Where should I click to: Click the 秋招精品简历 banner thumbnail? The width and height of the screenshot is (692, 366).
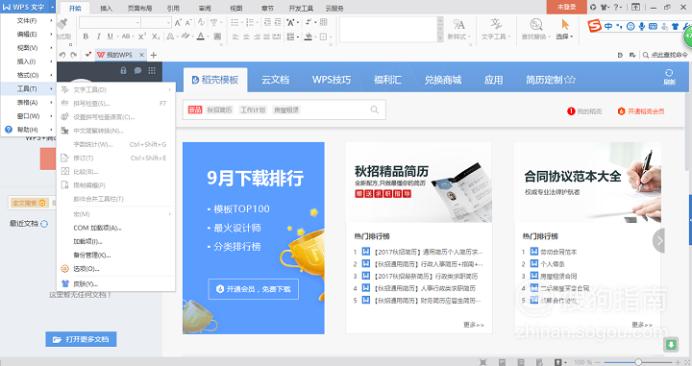tap(418, 182)
